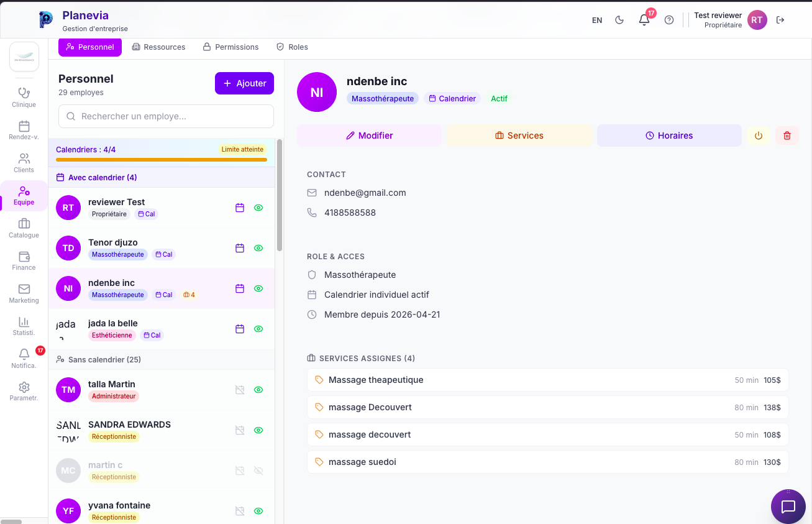This screenshot has height=524, width=812.
Task: Click calendar icon on Tenor djuzo row
Action: tap(240, 248)
